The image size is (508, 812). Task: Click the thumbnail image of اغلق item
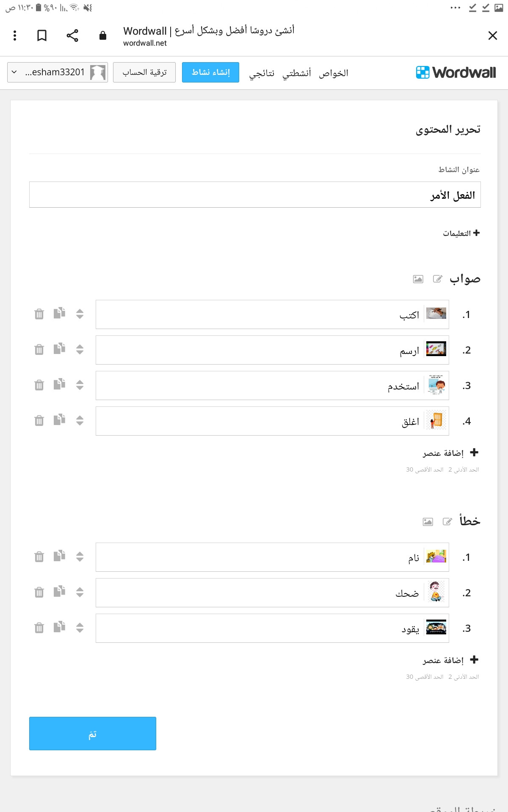(x=436, y=421)
